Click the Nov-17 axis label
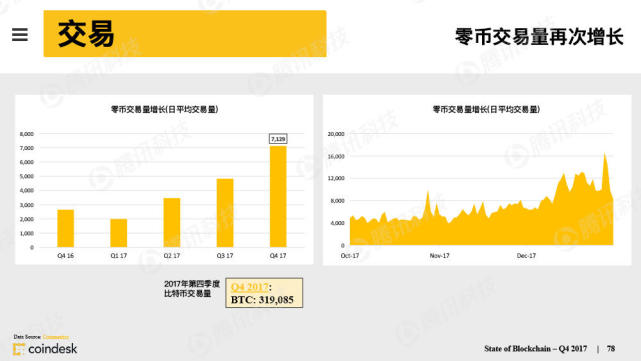Screen dimensions: 641x361 click(x=439, y=256)
